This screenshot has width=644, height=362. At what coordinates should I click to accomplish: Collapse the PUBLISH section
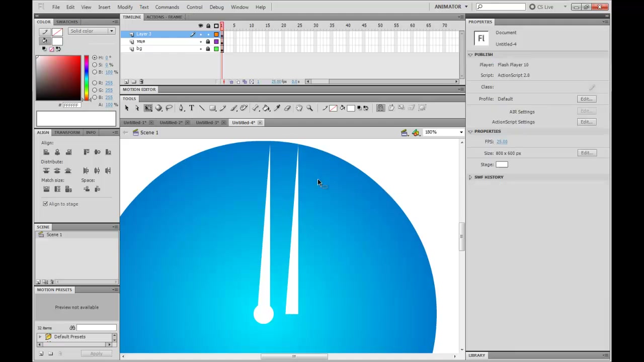pyautogui.click(x=470, y=54)
